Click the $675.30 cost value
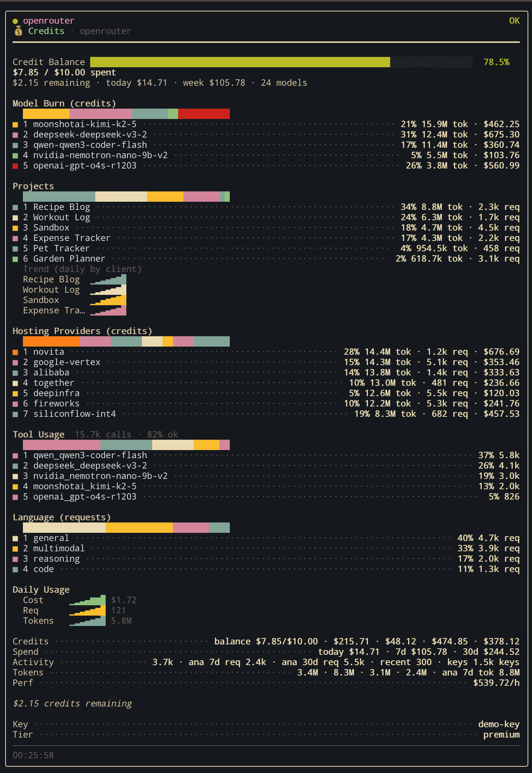Viewport: 532px width, 773px height. 501,134
